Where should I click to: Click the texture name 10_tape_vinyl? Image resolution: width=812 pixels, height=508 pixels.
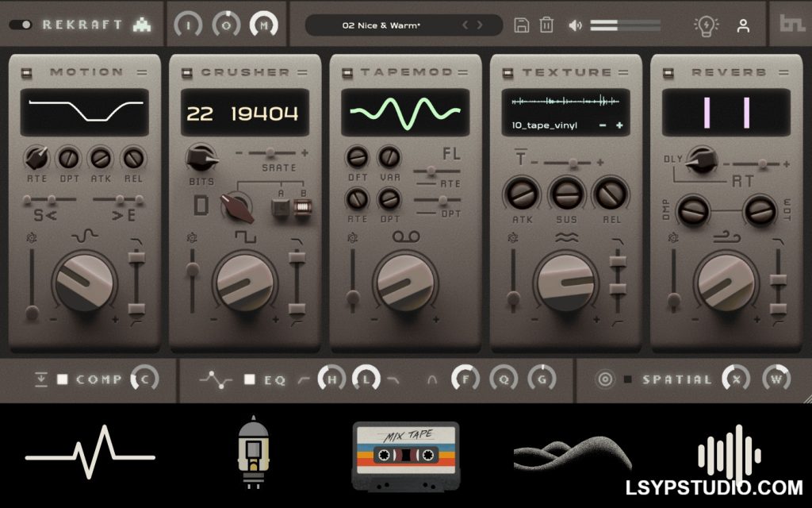pos(544,125)
